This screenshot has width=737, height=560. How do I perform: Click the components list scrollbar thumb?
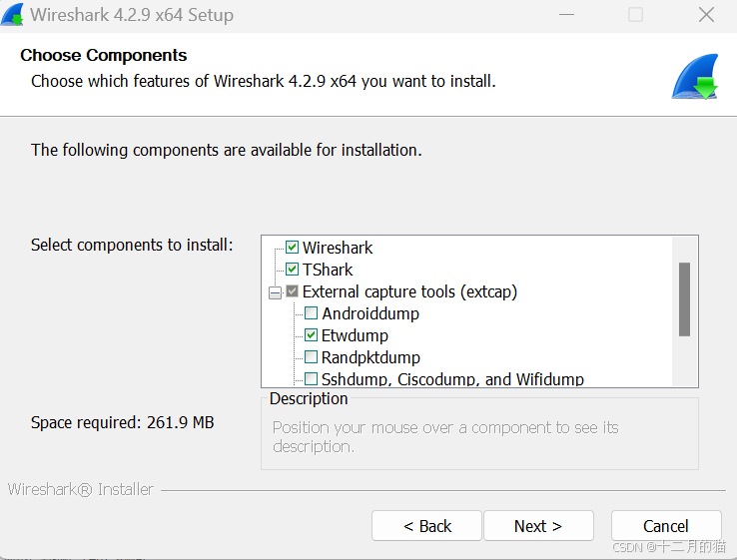point(684,299)
